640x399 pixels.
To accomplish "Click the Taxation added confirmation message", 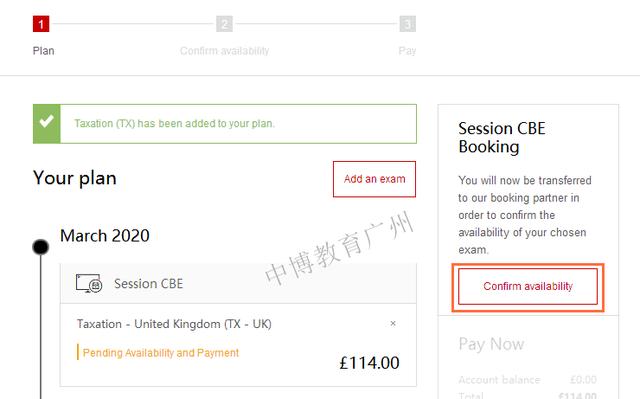I will pos(174,124).
